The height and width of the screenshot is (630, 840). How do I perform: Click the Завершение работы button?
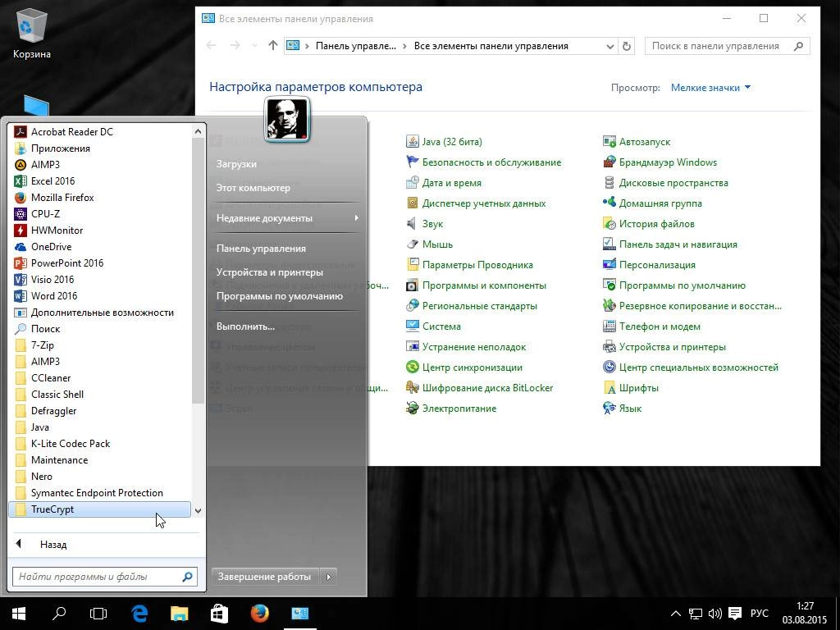[265, 577]
